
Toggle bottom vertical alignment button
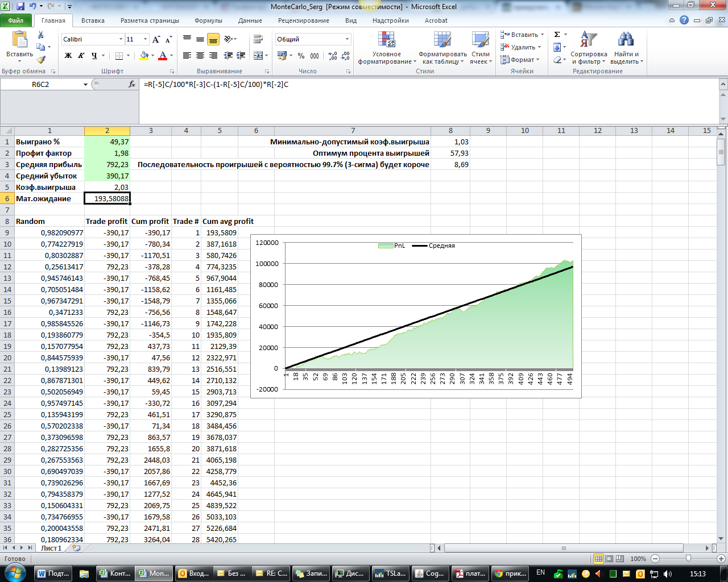tap(213, 39)
